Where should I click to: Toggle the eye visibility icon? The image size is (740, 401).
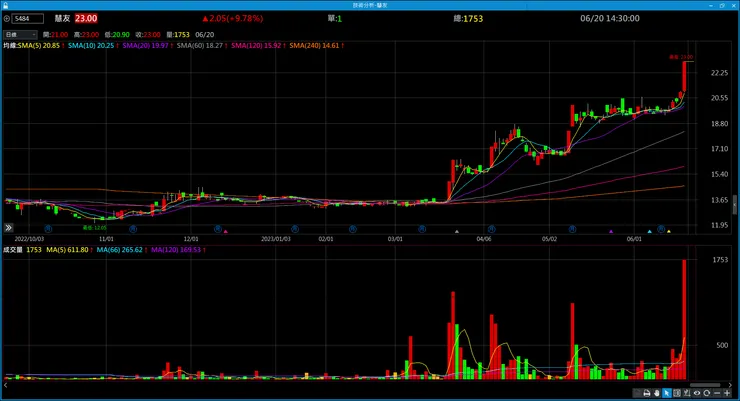pyautogui.click(x=697, y=393)
